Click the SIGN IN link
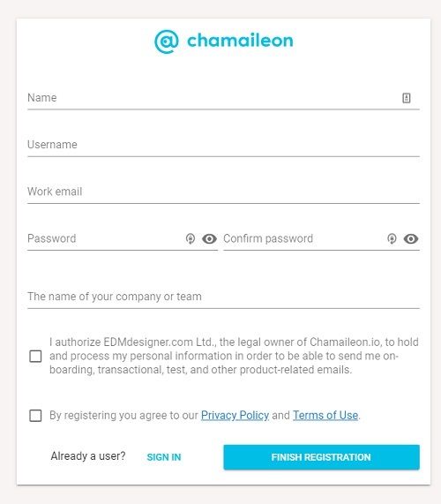 (164, 457)
